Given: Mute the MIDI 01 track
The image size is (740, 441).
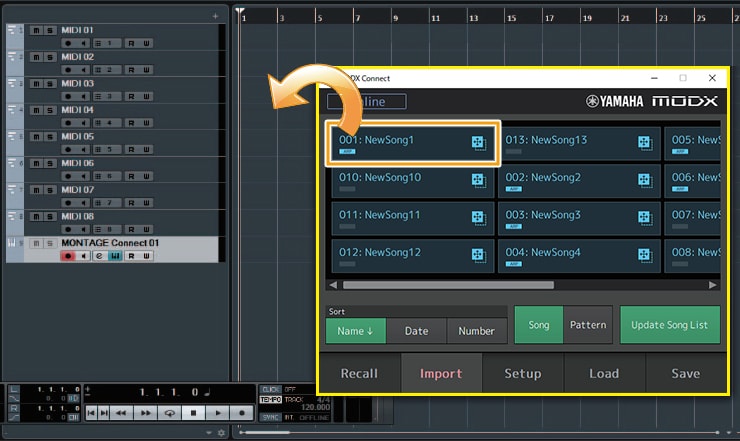Looking at the screenshot, I should (x=37, y=31).
